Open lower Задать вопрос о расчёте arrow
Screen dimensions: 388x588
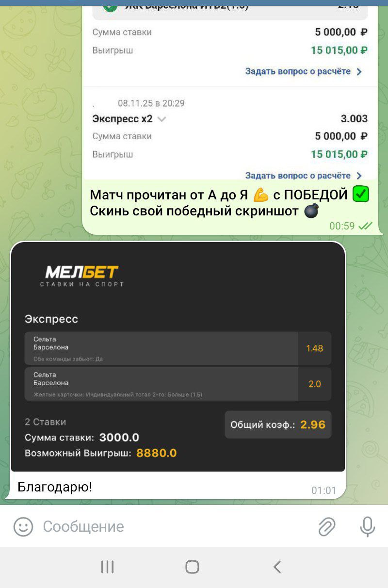[359, 176]
